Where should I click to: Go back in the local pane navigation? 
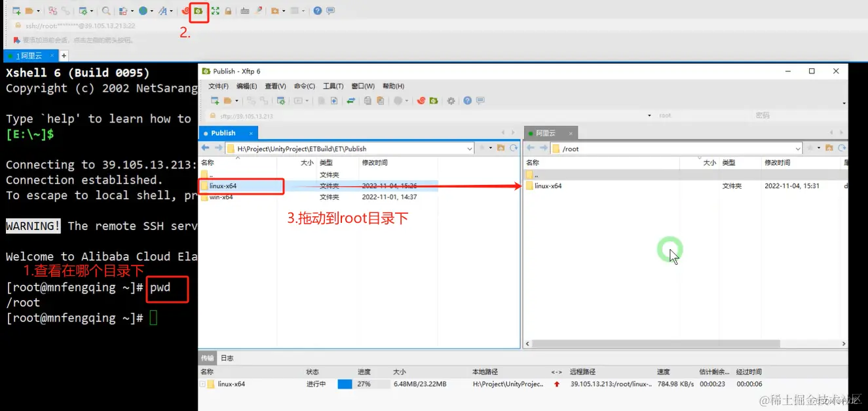tap(205, 148)
